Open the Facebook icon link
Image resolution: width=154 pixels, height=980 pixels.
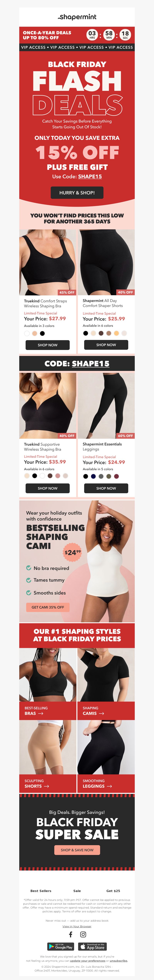point(70,934)
